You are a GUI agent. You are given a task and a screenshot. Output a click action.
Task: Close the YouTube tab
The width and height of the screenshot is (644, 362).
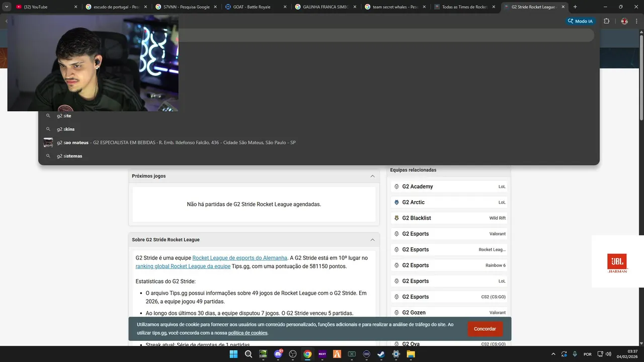pyautogui.click(x=75, y=7)
